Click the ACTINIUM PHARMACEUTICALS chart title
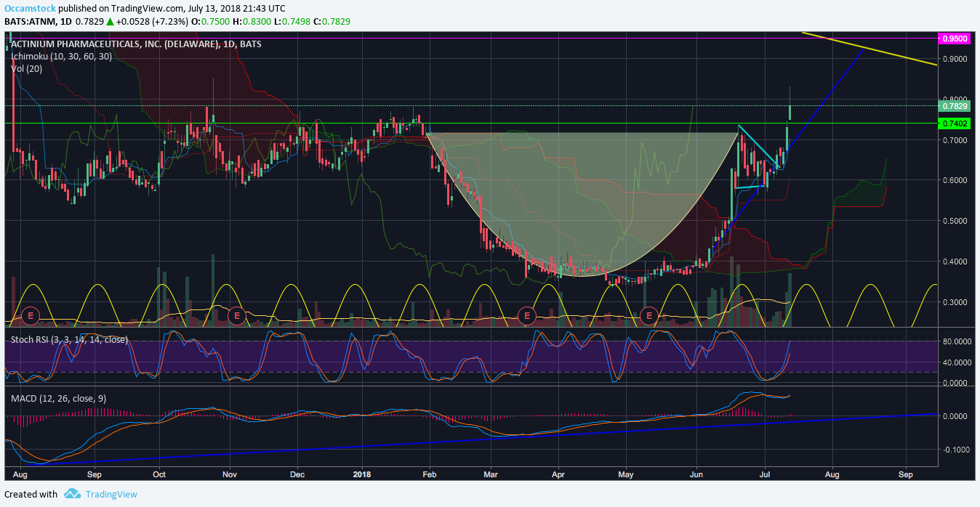The width and height of the screenshot is (980, 507). coord(136,44)
